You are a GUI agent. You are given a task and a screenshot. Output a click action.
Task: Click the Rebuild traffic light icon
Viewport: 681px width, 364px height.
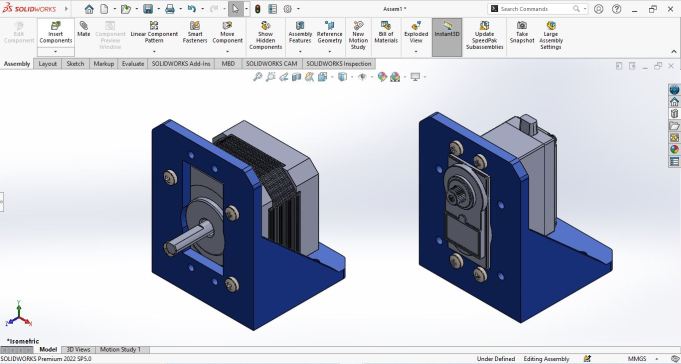258,9
